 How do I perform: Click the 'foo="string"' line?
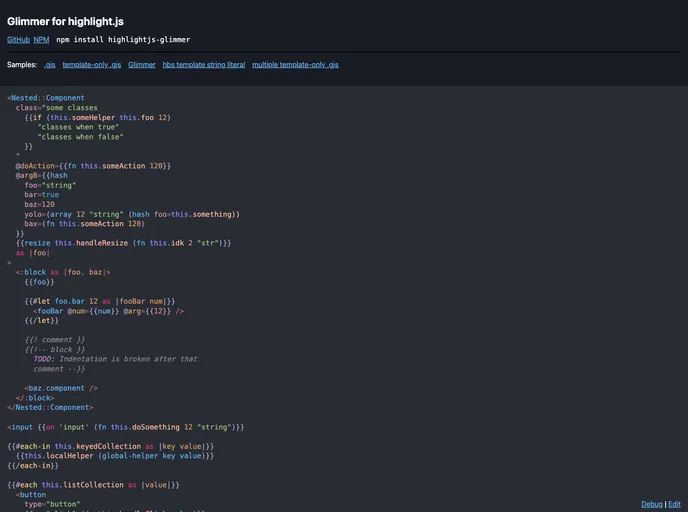[x=50, y=185]
